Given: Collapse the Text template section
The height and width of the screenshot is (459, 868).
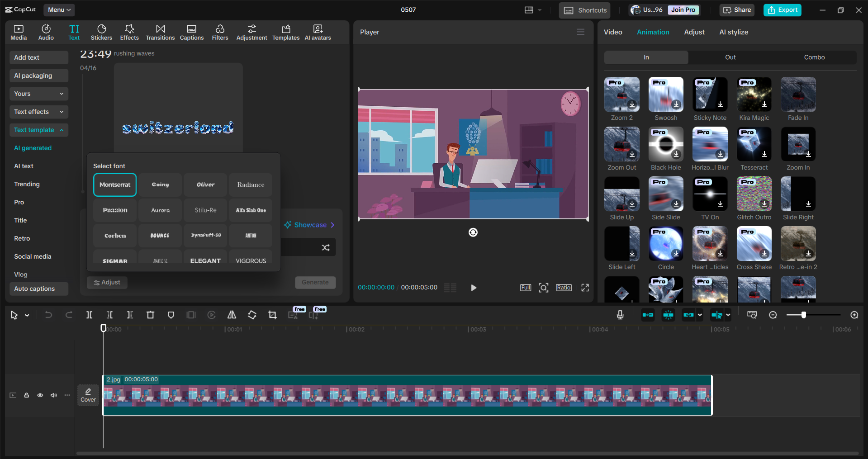Looking at the screenshot, I should pos(38,130).
